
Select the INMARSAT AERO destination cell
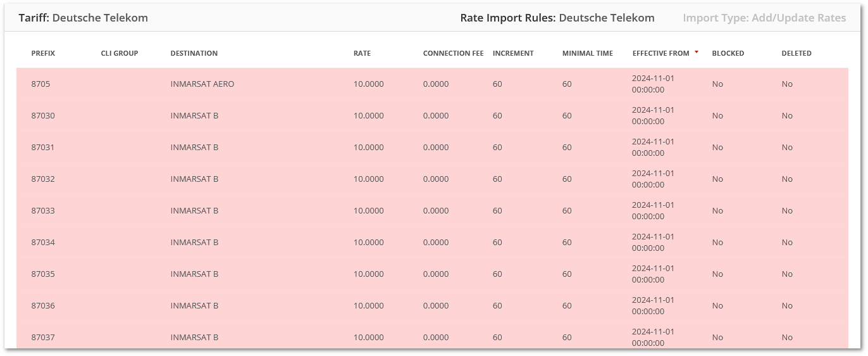202,84
